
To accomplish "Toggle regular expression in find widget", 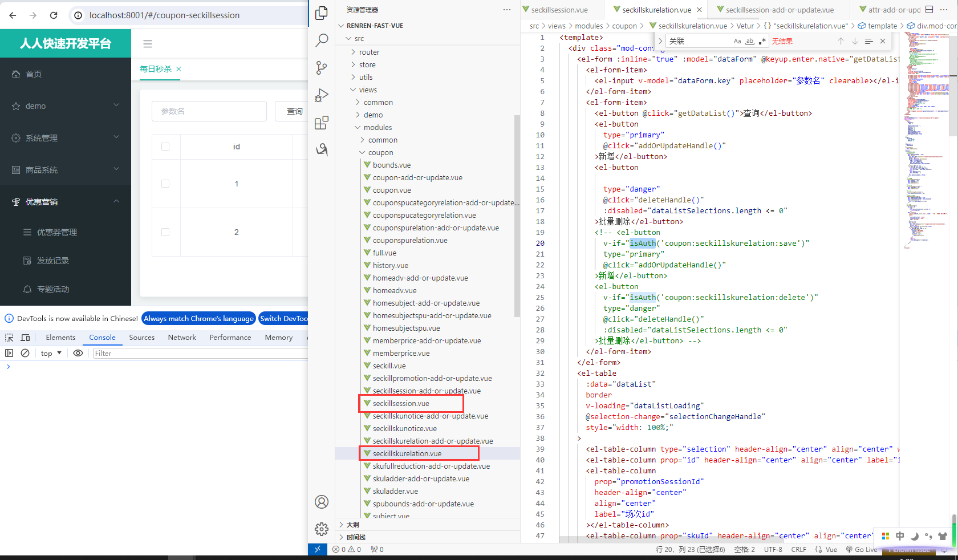I will click(x=762, y=41).
